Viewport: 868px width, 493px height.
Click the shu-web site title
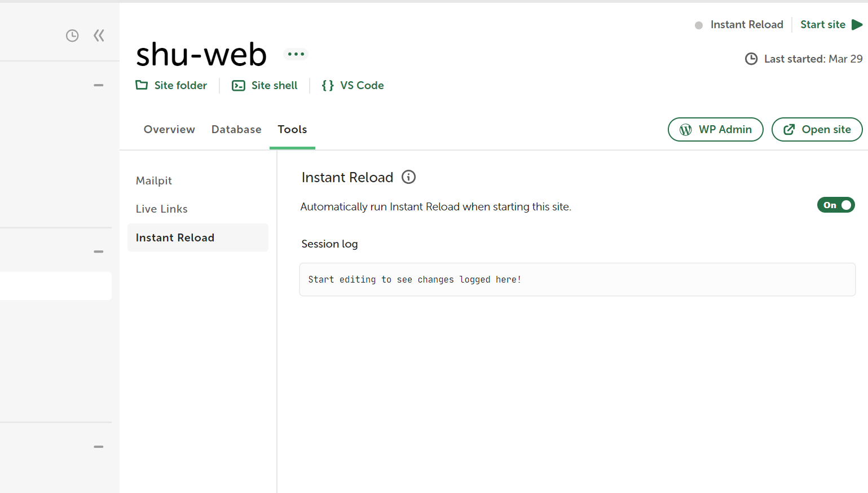pos(201,55)
